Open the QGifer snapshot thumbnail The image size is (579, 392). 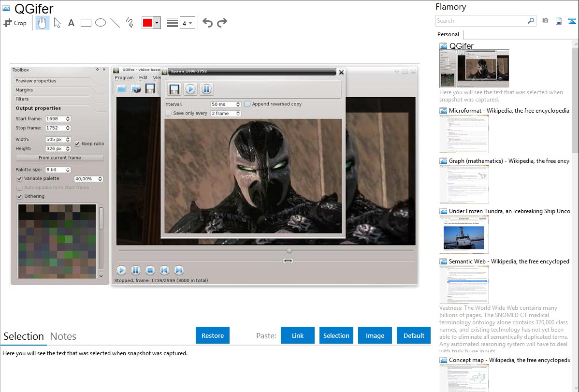474,68
